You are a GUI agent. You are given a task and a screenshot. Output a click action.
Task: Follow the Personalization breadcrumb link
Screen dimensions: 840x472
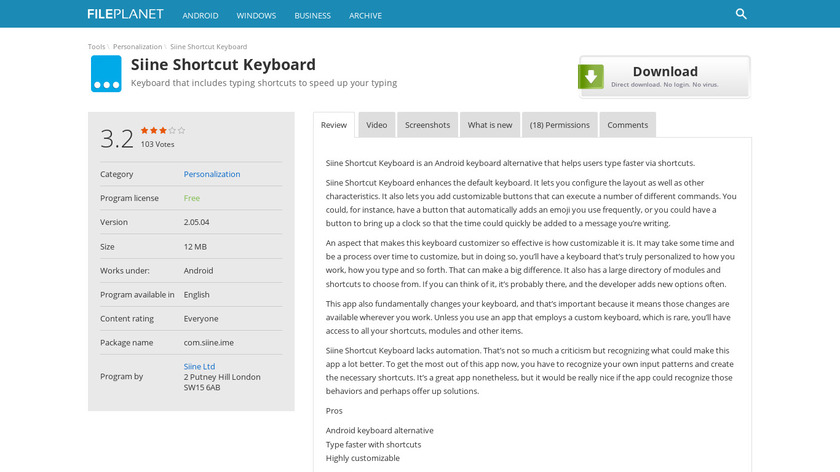pos(137,46)
